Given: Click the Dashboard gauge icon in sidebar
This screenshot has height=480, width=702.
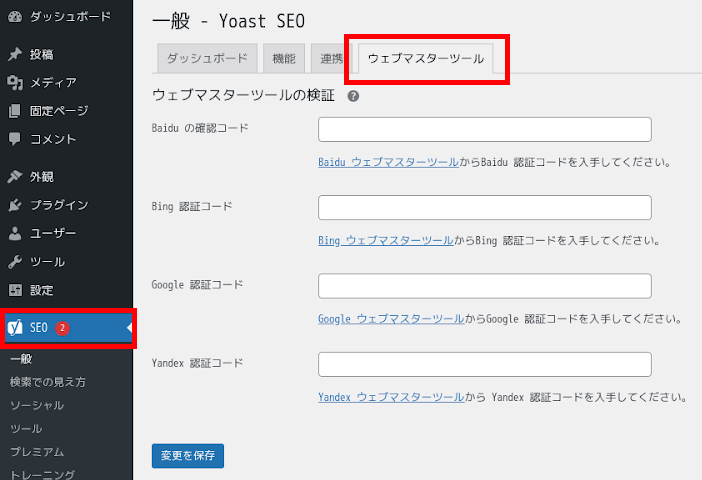Looking at the screenshot, I should [15, 17].
